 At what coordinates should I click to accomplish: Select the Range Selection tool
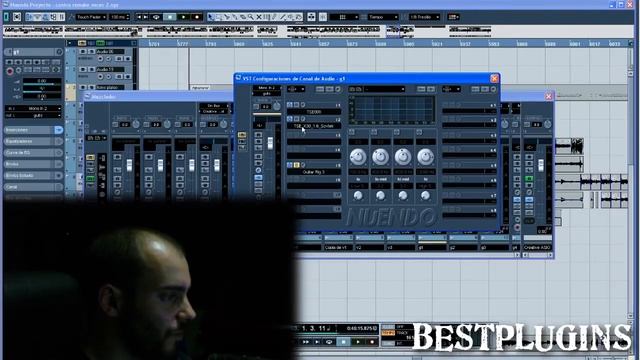coord(218,17)
